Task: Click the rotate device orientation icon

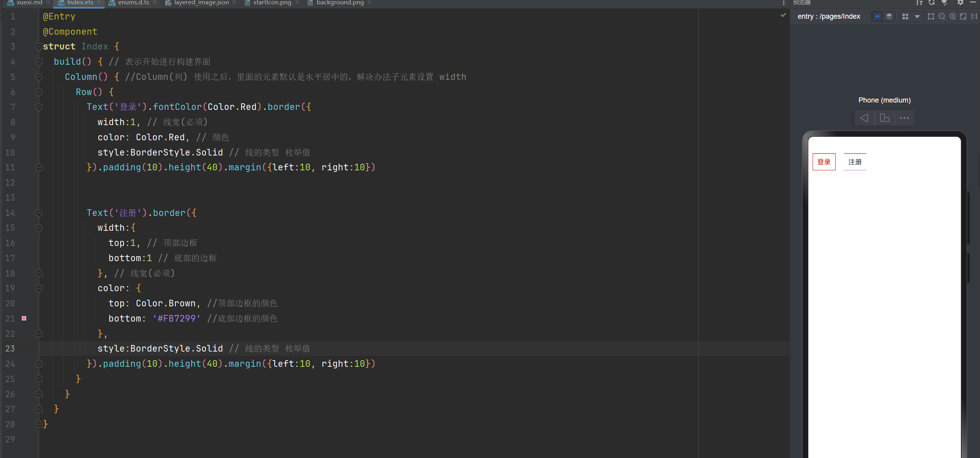Action: click(884, 118)
